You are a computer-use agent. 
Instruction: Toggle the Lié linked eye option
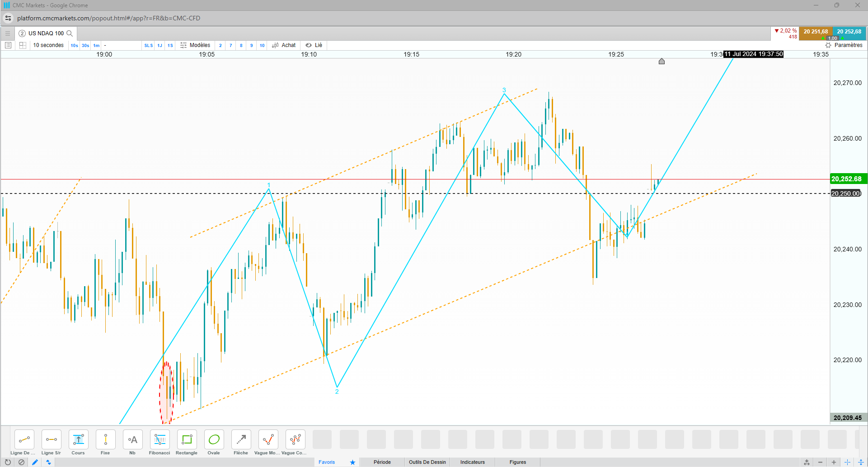coord(314,45)
